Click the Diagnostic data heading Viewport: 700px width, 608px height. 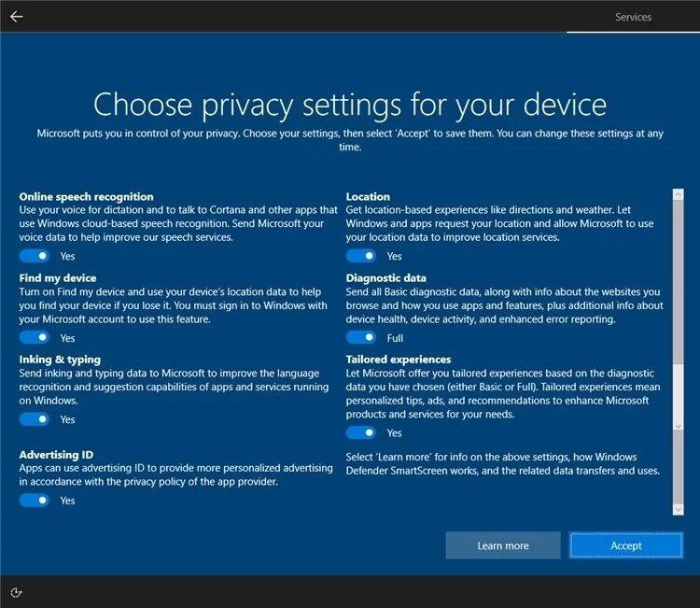[385, 278]
